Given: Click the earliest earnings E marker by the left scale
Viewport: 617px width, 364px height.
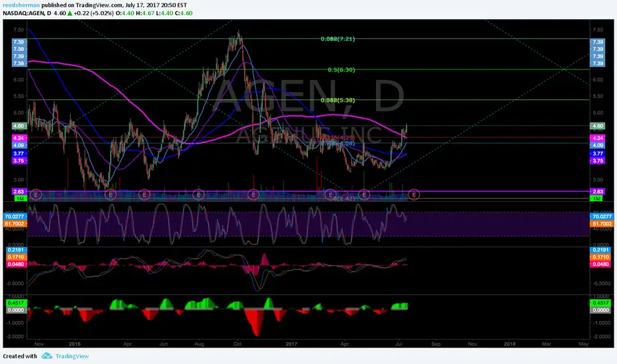Looking at the screenshot, I should (x=36, y=195).
